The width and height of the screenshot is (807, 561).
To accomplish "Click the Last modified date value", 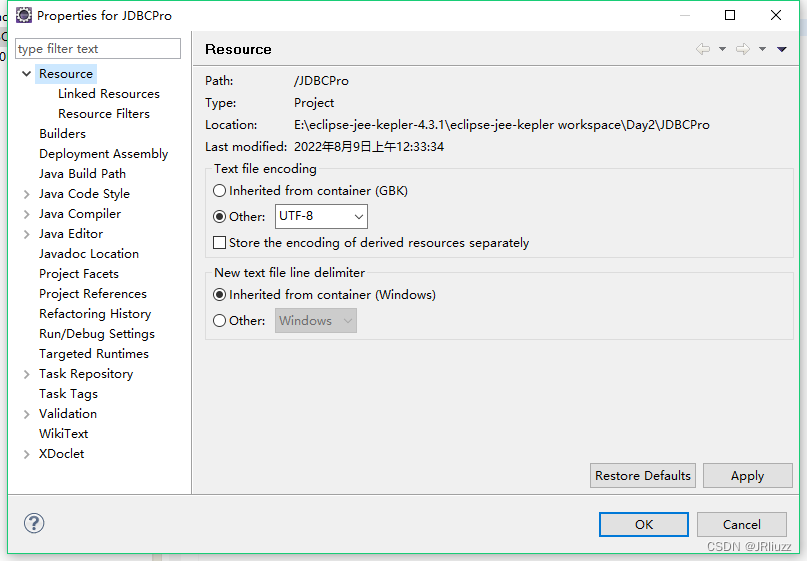I will click(369, 147).
